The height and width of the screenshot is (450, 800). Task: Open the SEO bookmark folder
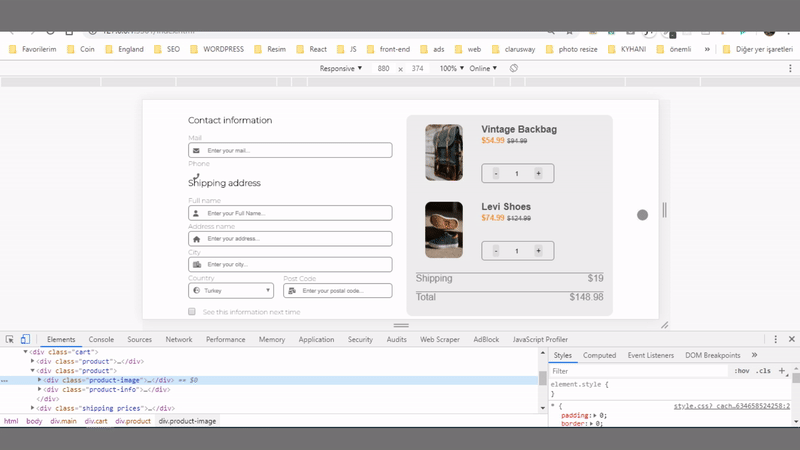coord(167,49)
